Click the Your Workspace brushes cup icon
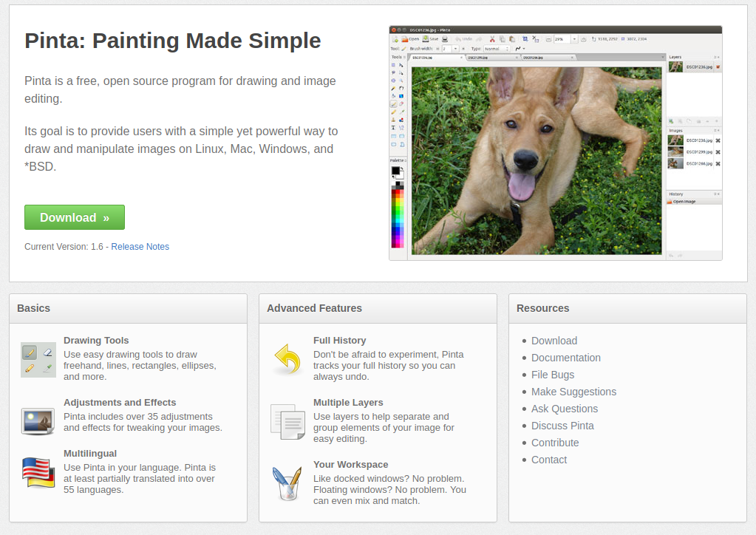Image resolution: width=756 pixels, height=535 pixels. coord(287,483)
